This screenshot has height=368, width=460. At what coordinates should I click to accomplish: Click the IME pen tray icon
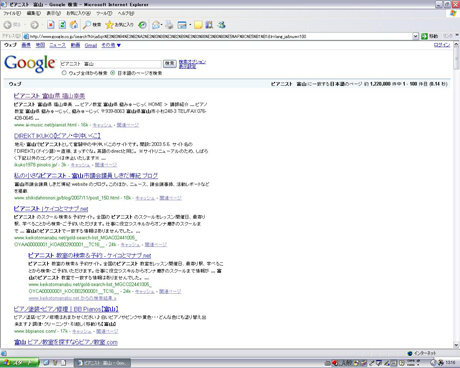371,363
